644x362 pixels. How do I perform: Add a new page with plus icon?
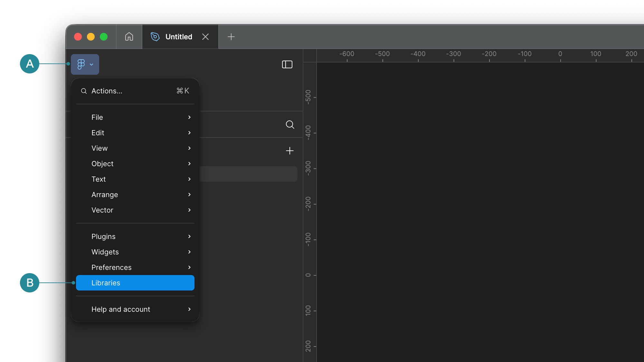coord(289,151)
